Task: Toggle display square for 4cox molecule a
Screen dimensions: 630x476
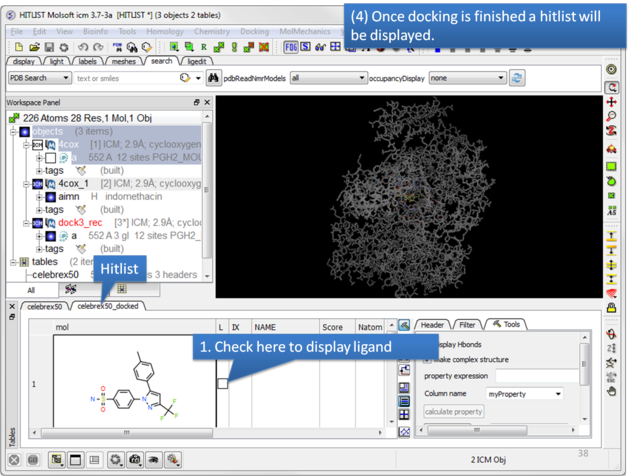Action: click(x=50, y=158)
